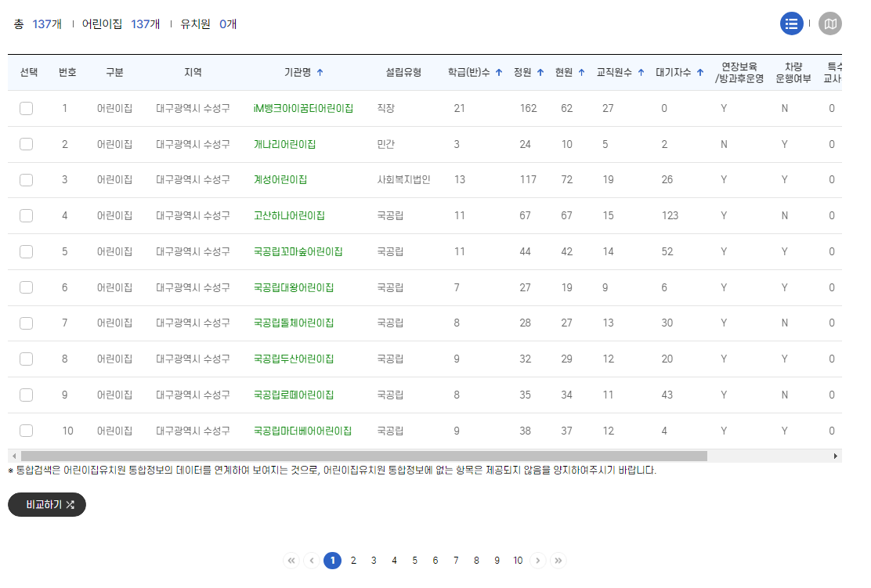Select the checkbox for 계성어린이집
Screen dimensions: 871x588
[x=26, y=179]
